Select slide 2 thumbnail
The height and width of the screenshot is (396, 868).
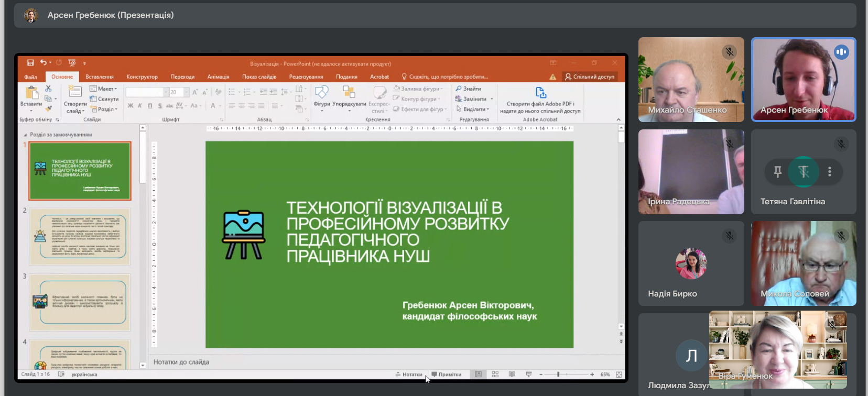(x=80, y=237)
